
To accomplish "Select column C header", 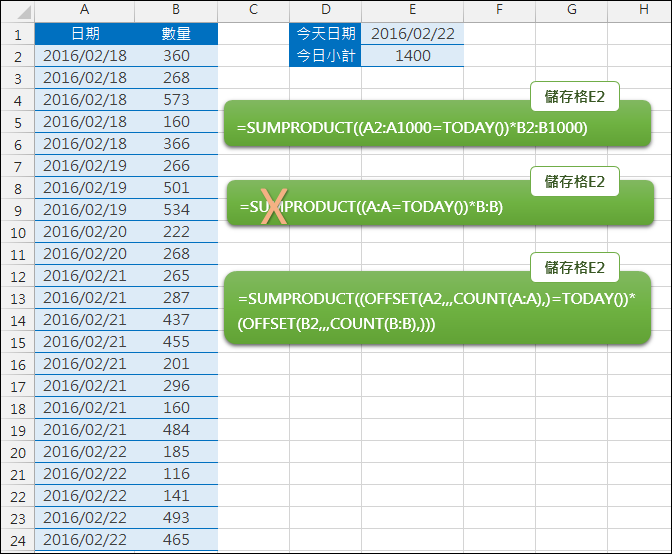I will pyautogui.click(x=253, y=10).
